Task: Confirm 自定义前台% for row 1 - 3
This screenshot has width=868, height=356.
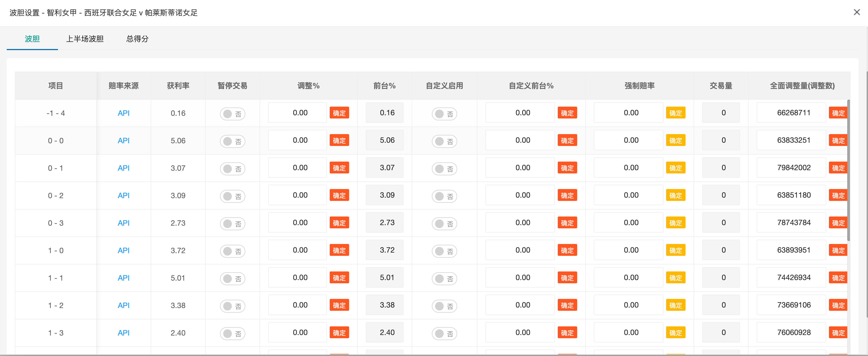Action: pos(567,333)
